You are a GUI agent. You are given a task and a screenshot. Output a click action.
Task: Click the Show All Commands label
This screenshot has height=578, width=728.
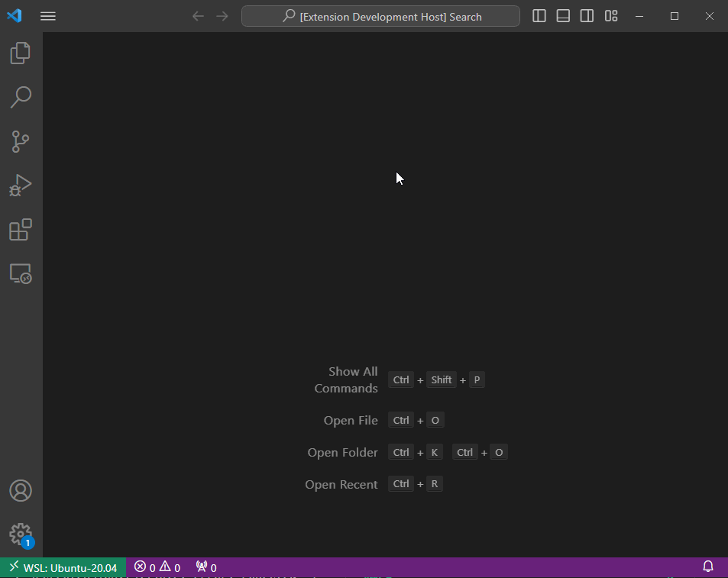[x=346, y=380]
